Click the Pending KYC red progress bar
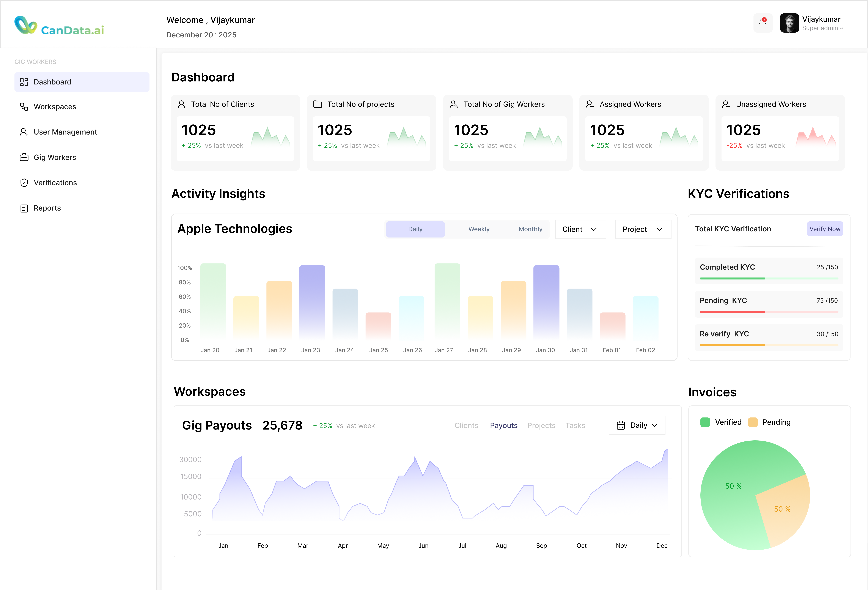Image resolution: width=868 pixels, height=590 pixels. tap(769, 312)
